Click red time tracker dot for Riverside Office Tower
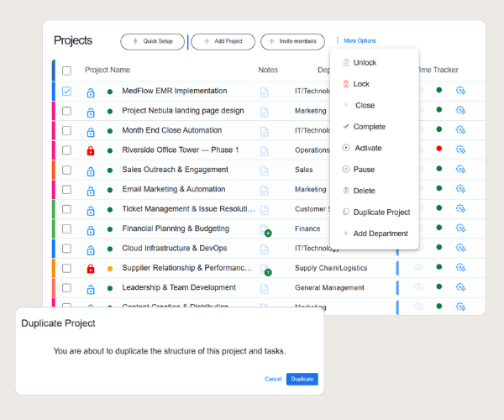Screen dimensions: 504x420 [439, 149]
